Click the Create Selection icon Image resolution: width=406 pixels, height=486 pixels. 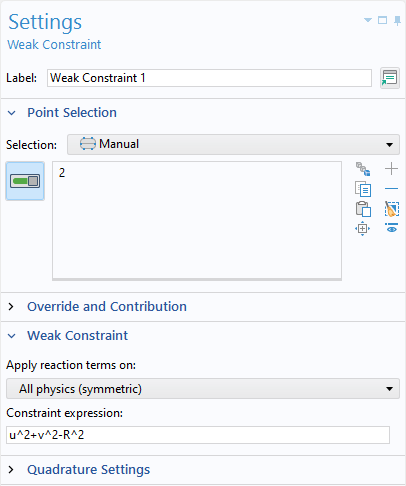coord(363,169)
